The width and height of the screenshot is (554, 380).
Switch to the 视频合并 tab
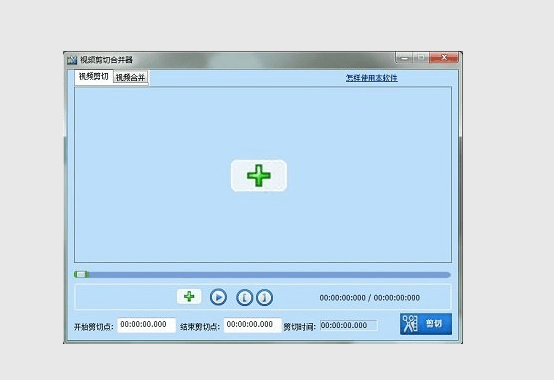130,77
